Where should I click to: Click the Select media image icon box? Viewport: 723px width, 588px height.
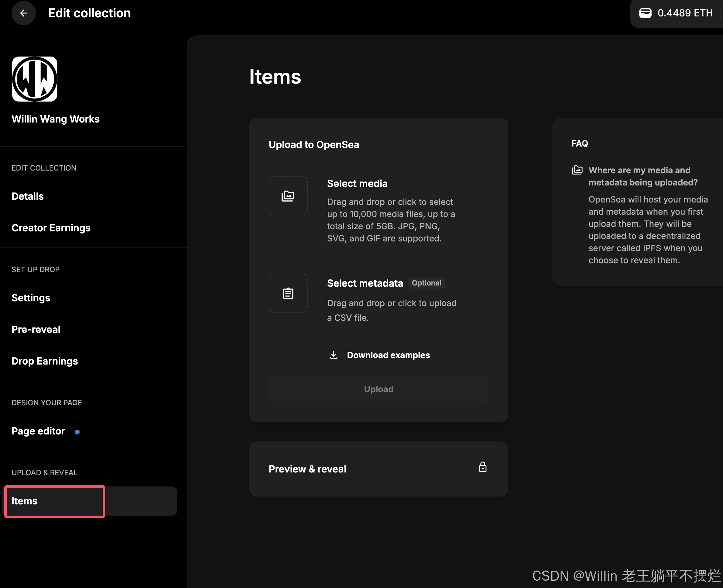[288, 196]
